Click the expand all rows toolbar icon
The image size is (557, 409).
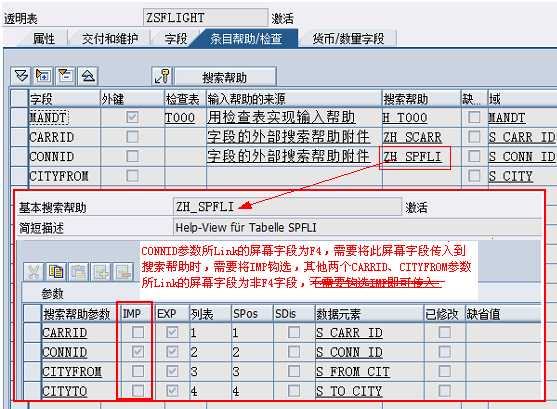(21, 76)
